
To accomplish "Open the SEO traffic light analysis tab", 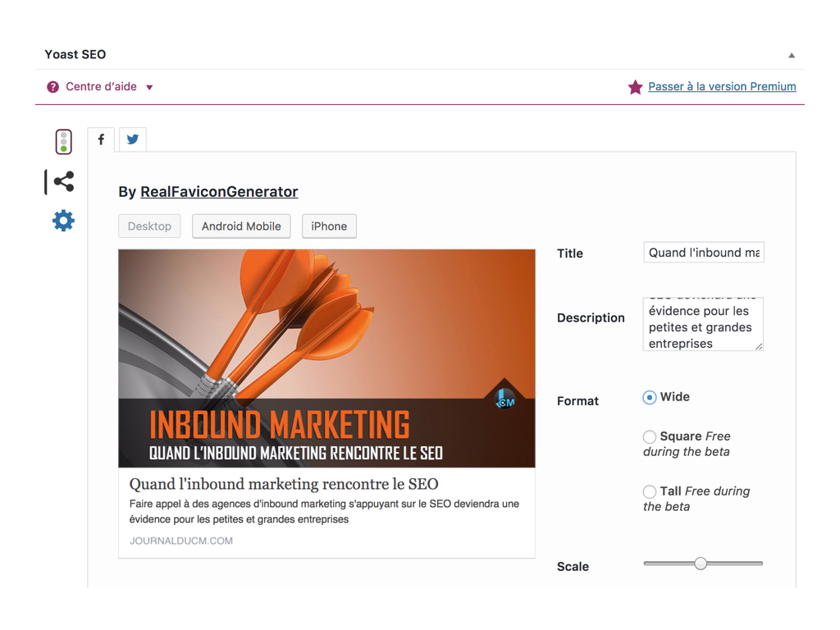I will (64, 142).
